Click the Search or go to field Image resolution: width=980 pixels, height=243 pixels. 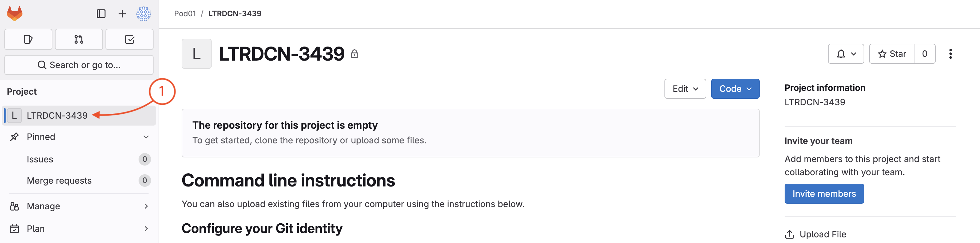coord(79,65)
